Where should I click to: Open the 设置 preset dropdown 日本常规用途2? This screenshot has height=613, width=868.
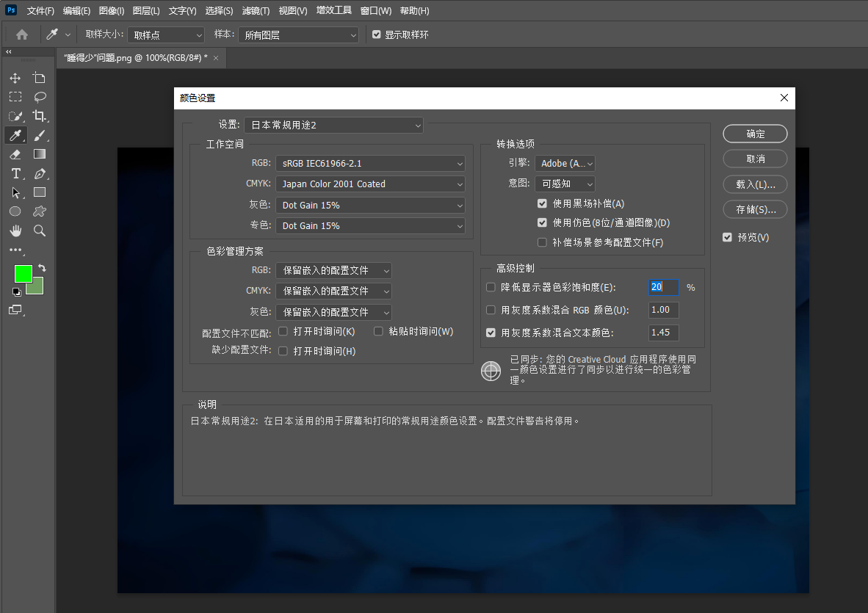click(x=334, y=125)
